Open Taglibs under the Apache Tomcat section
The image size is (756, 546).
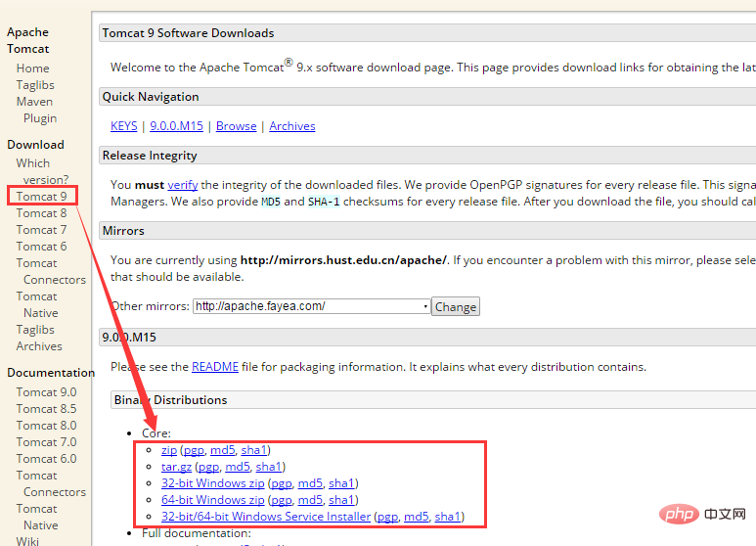[34, 85]
